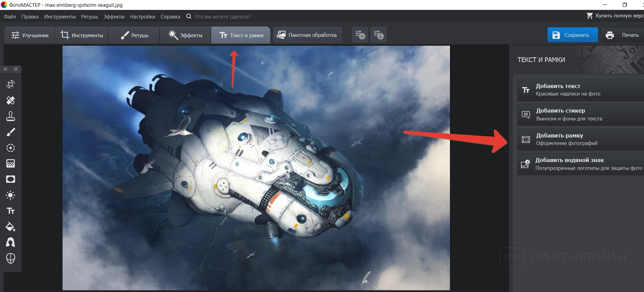Open the Пакетная обработка tab
This screenshot has height=292, width=644.
pyautogui.click(x=307, y=35)
